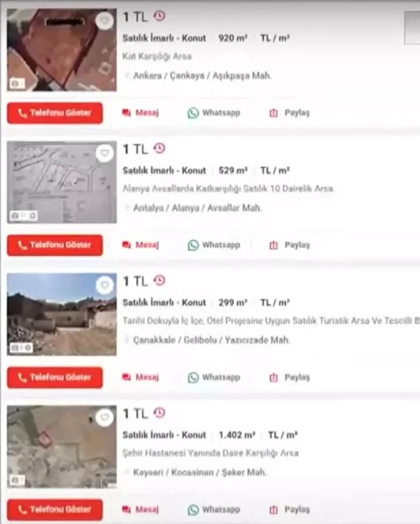Click the clock icon next to Gelibolu listing price
Screen dimensions: 420x524
pyautogui.click(x=159, y=280)
